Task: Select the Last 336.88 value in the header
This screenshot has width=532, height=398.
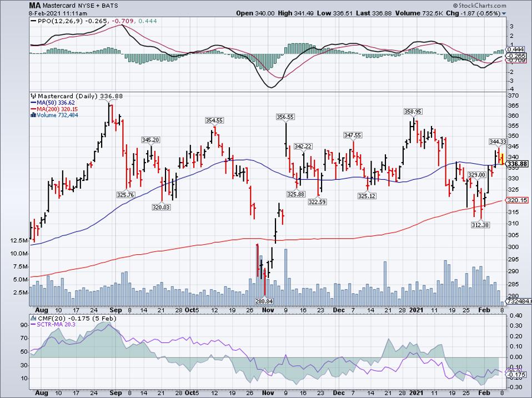Action: [x=374, y=13]
